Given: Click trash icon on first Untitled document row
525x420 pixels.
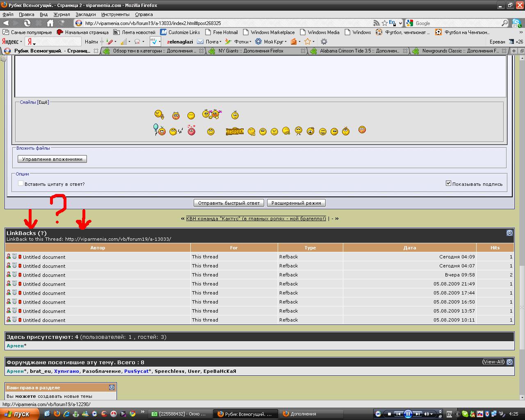Looking at the screenshot, I should 14,256.
